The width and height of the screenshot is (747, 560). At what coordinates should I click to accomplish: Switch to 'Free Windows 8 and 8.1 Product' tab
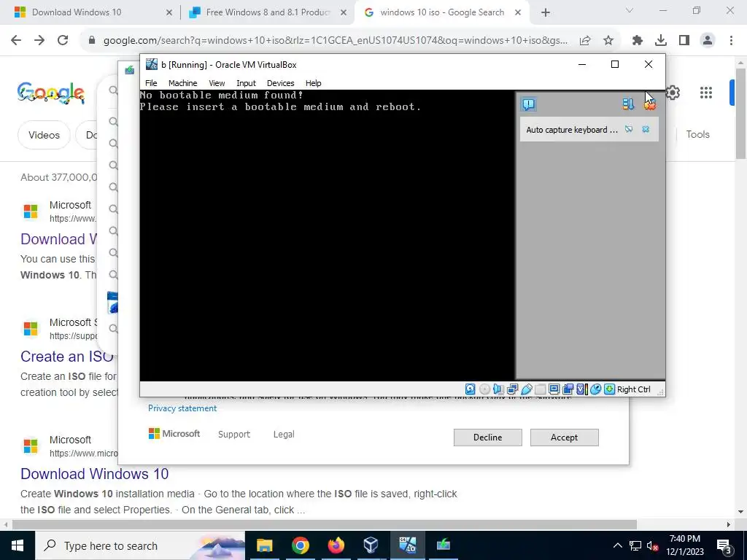point(267,12)
